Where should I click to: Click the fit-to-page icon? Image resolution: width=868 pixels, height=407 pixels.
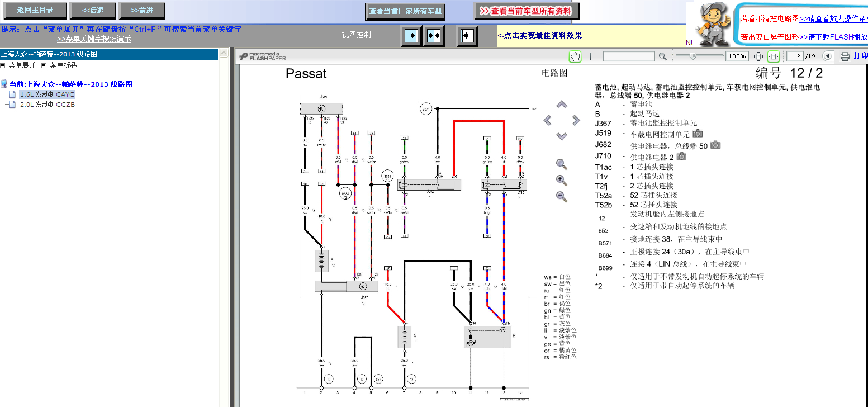(x=758, y=56)
